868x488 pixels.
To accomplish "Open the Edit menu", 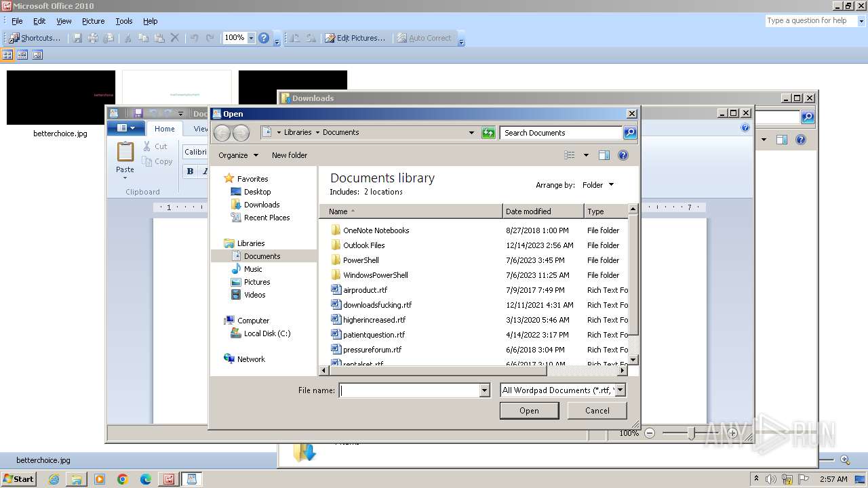I will point(39,21).
